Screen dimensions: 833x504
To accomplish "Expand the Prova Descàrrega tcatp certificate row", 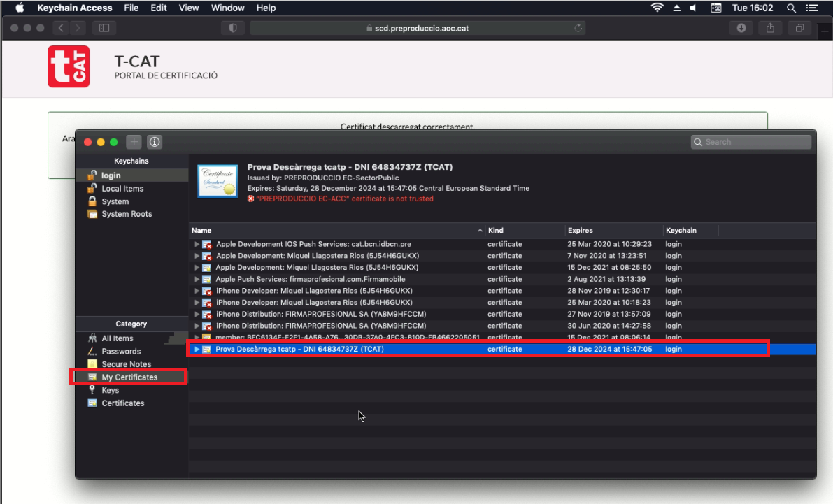I will (x=197, y=349).
